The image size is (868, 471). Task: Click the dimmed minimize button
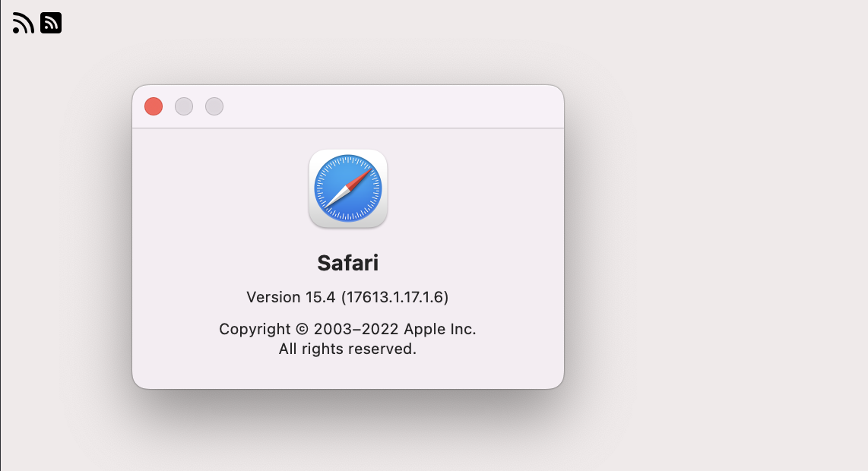pos(184,106)
